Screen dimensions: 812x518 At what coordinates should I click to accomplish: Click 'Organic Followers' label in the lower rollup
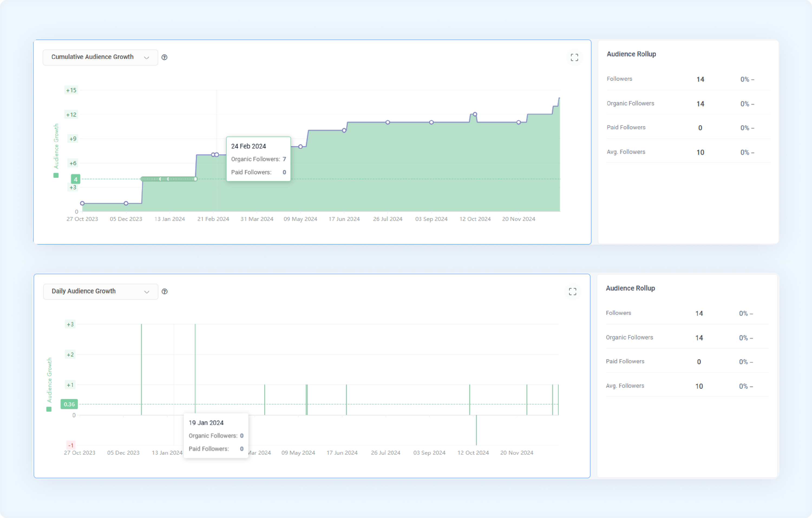click(629, 338)
